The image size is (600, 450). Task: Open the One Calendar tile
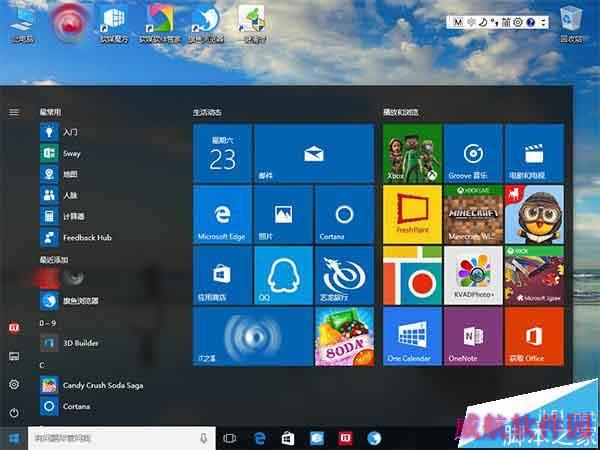coord(412,336)
